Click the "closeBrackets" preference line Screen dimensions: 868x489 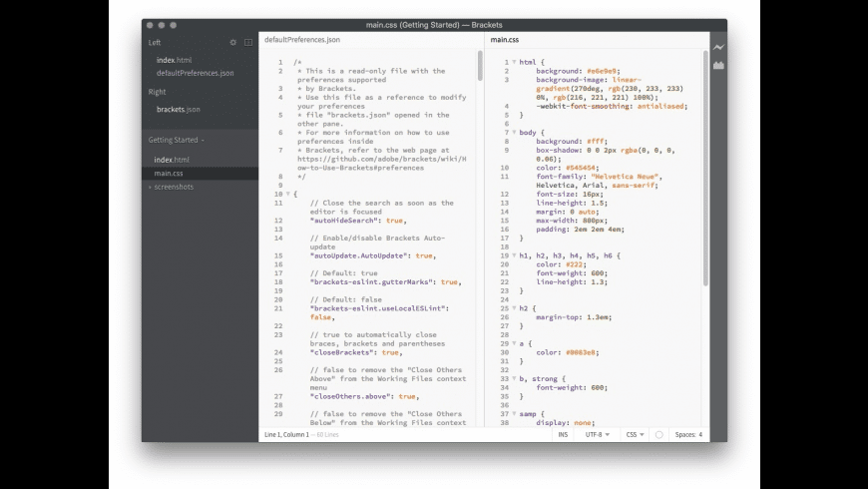point(356,352)
